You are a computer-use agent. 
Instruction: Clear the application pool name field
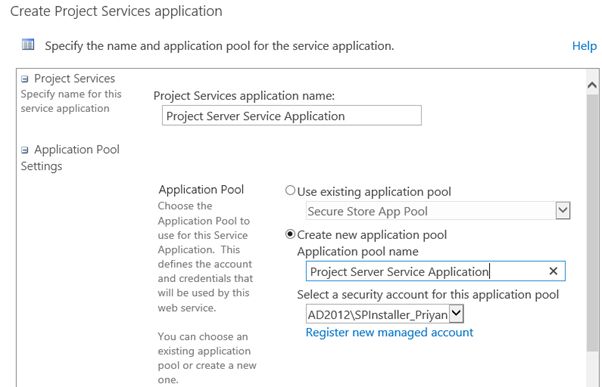pyautogui.click(x=553, y=271)
